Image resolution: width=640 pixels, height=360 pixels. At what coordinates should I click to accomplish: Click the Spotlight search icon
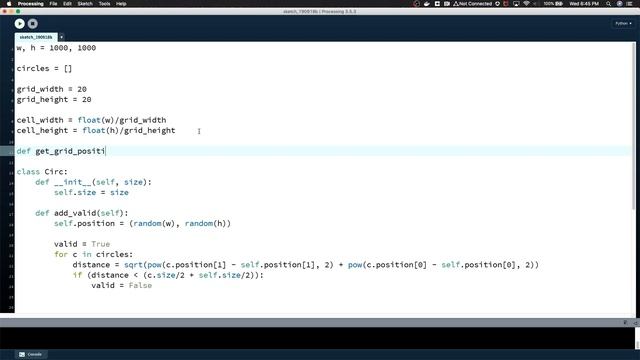click(x=609, y=4)
